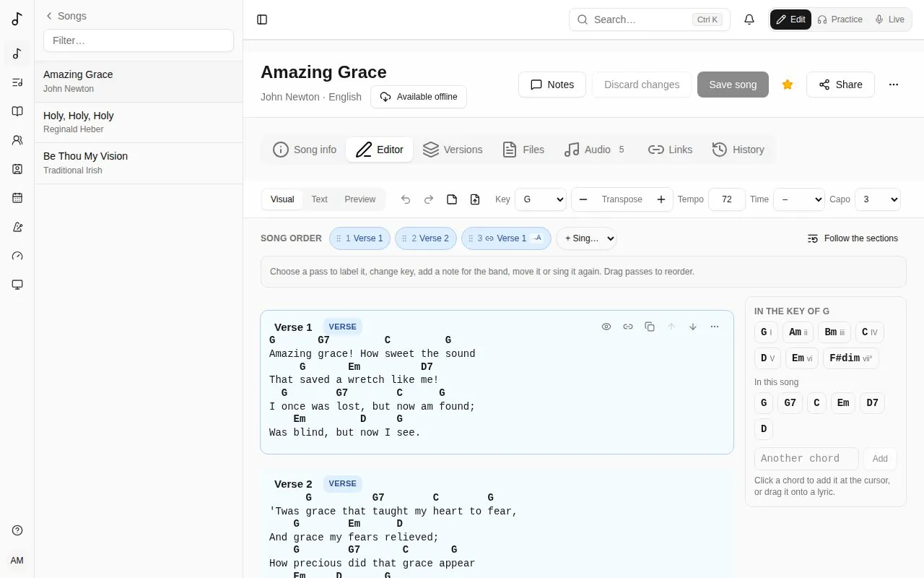
Task: Click the Save song button
Action: pyautogui.click(x=733, y=85)
